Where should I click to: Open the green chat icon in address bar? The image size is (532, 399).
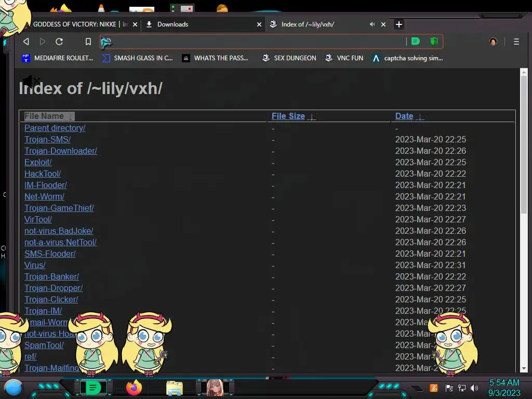click(x=415, y=42)
